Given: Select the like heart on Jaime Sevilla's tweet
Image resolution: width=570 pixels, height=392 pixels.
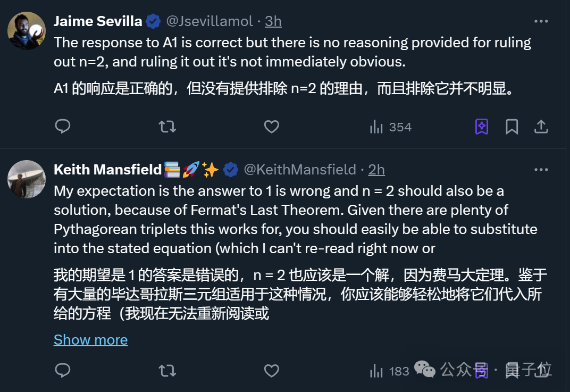Looking at the screenshot, I should (271, 127).
